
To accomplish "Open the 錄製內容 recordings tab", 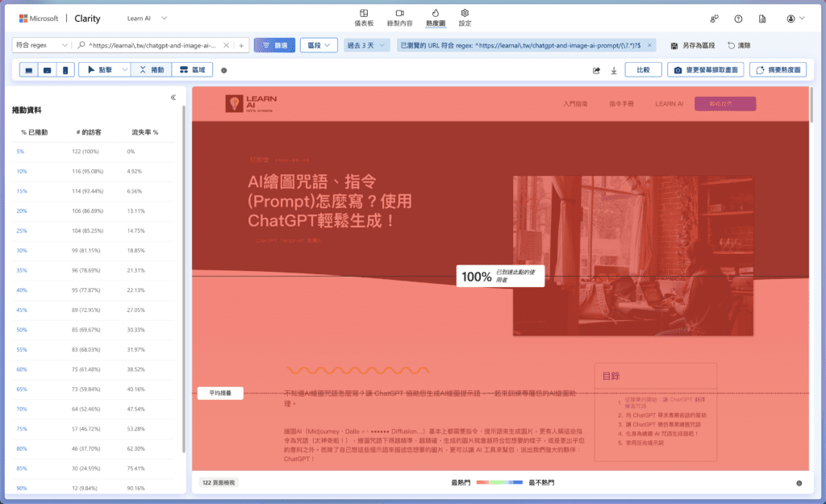I will click(x=399, y=18).
